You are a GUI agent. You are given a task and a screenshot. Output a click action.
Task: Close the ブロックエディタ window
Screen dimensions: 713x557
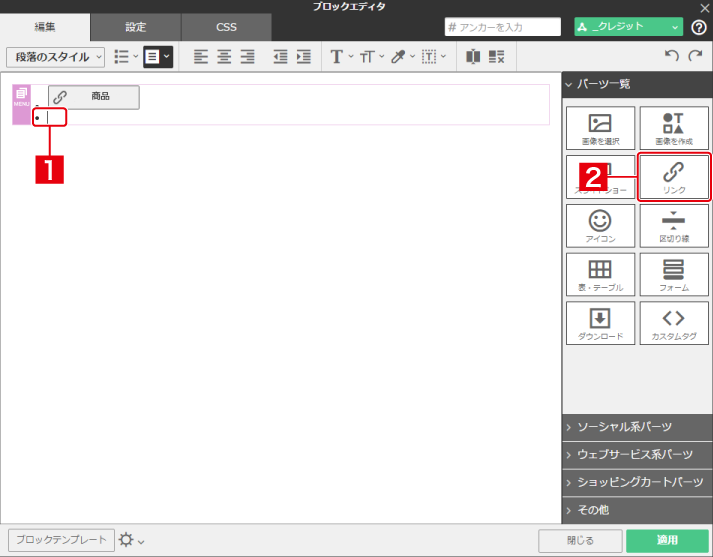704,8
